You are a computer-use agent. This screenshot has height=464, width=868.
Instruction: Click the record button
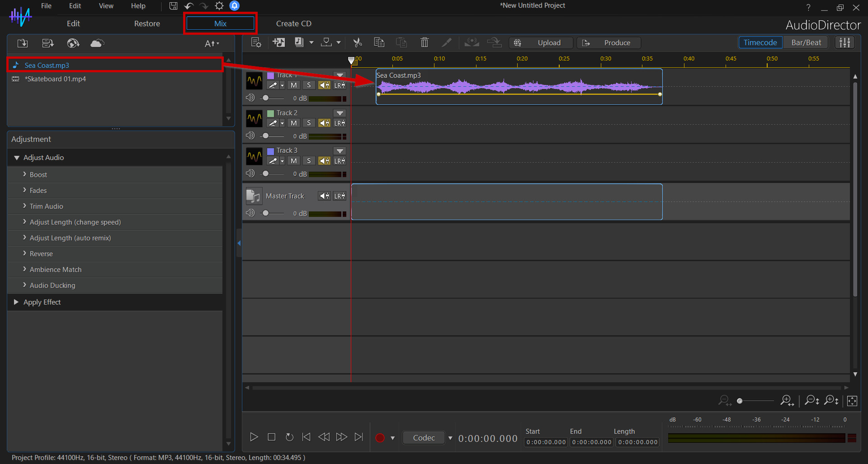(x=380, y=437)
